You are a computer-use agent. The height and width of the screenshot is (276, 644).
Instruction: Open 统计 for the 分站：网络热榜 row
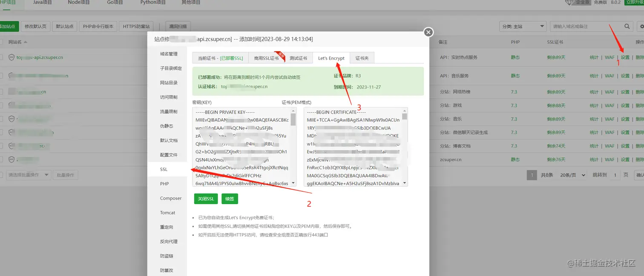click(594, 92)
